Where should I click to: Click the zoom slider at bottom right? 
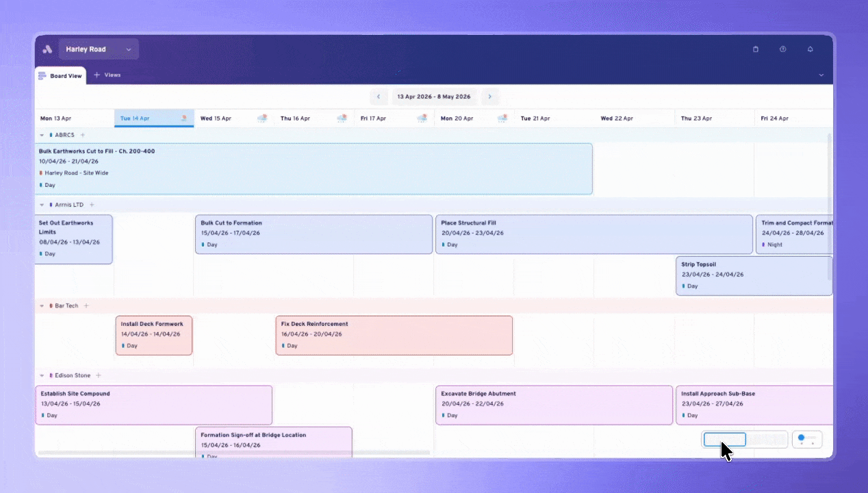(x=806, y=439)
